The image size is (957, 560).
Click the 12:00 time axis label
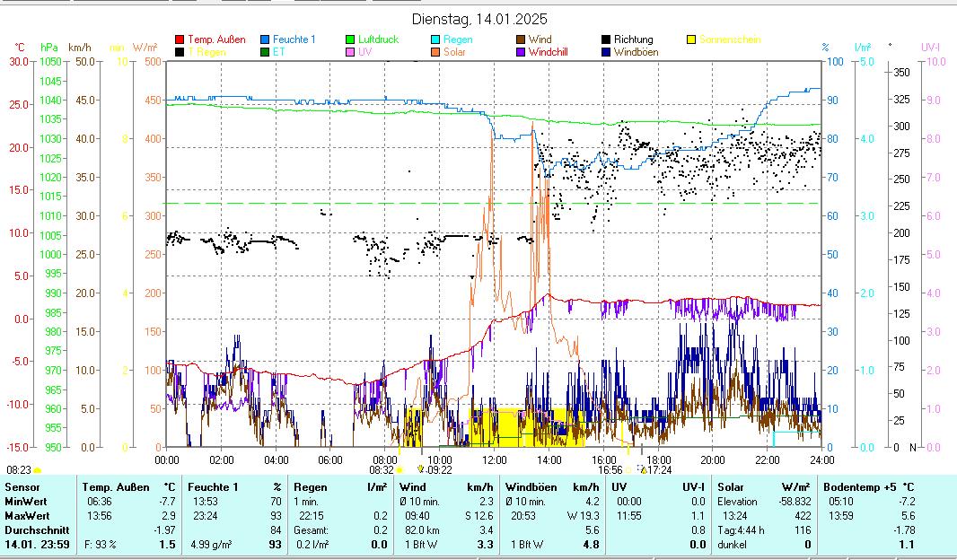tap(494, 459)
